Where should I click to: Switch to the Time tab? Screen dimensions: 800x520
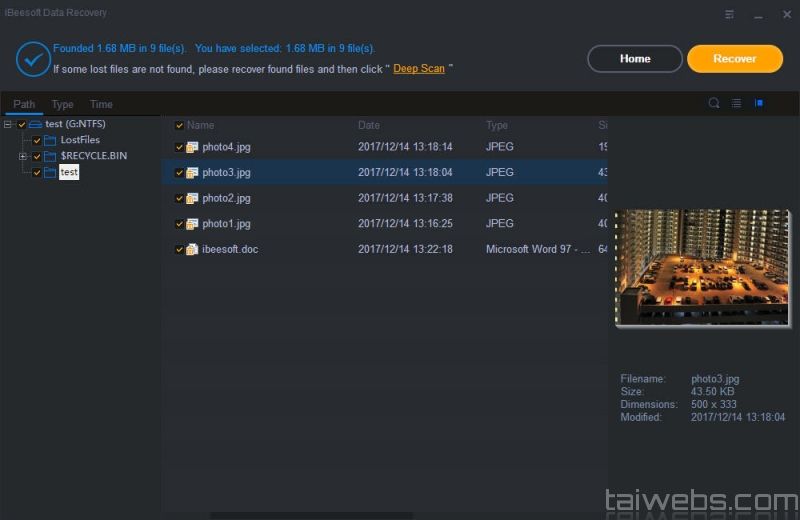tap(101, 104)
